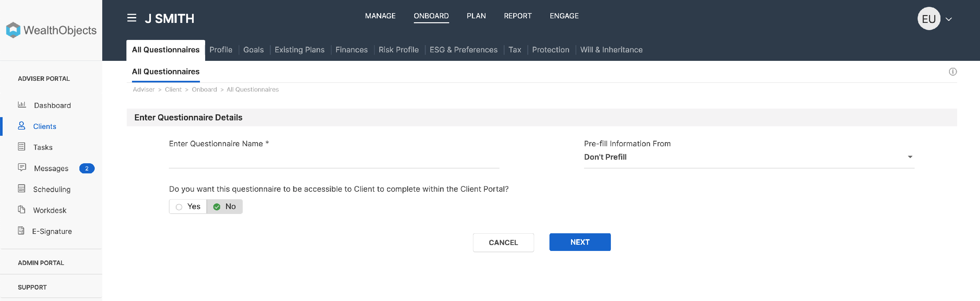Image resolution: width=980 pixels, height=301 pixels.
Task: Open Dashboard in the sidebar
Action: coord(52,106)
